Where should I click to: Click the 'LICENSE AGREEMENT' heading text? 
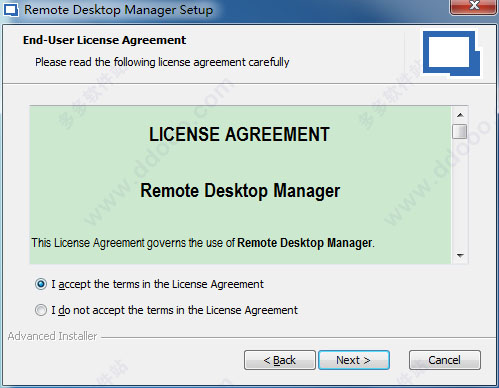tap(239, 135)
